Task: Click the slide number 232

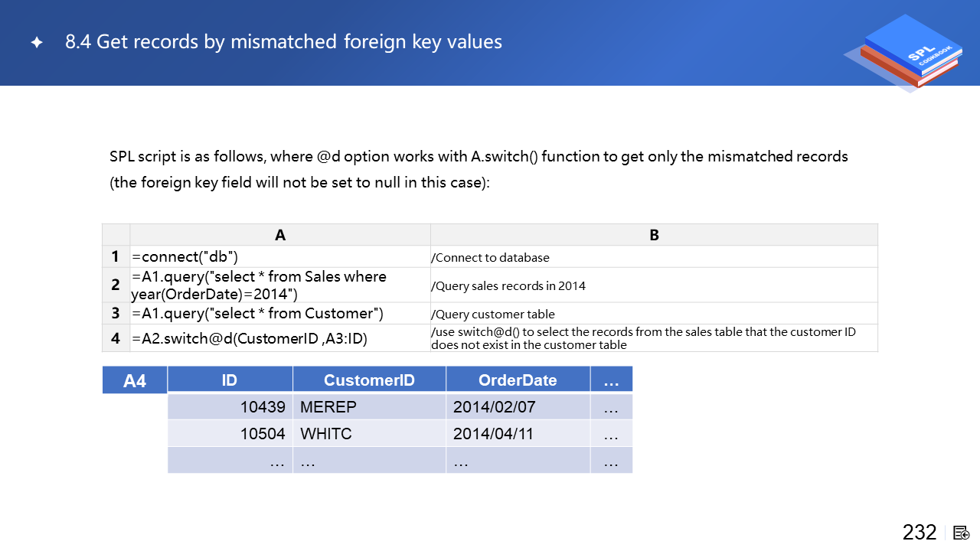Action: pyautogui.click(x=920, y=533)
